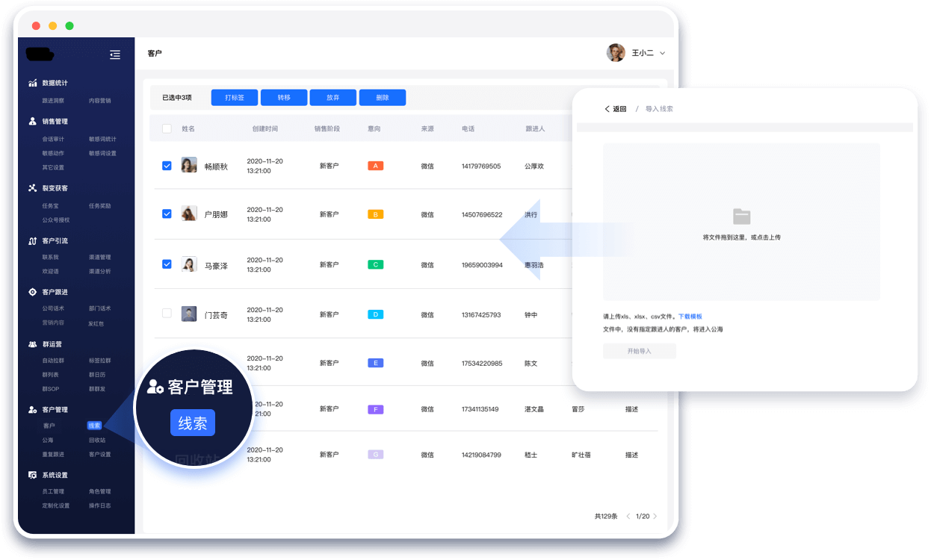931x560 pixels.
Task: Uncheck the checkbox for 畅顺秋
Action: tap(167, 166)
